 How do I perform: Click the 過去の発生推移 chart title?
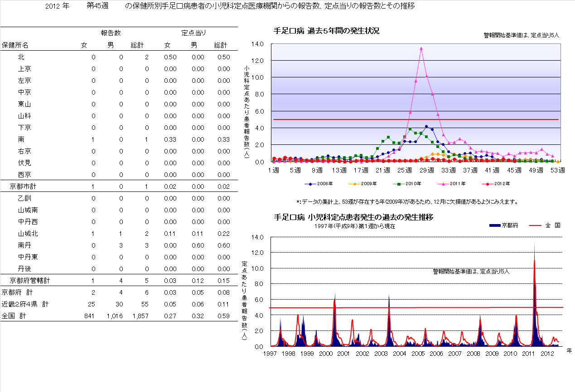[x=353, y=217]
